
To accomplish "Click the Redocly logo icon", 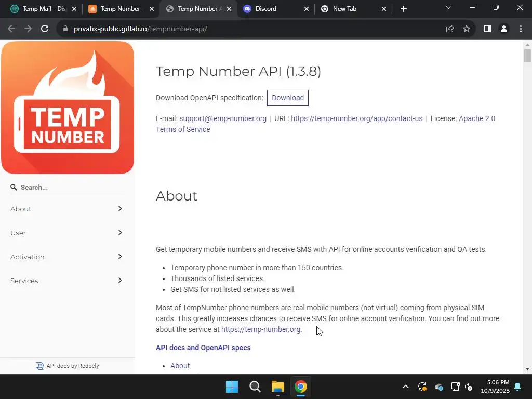I will 39,366.
